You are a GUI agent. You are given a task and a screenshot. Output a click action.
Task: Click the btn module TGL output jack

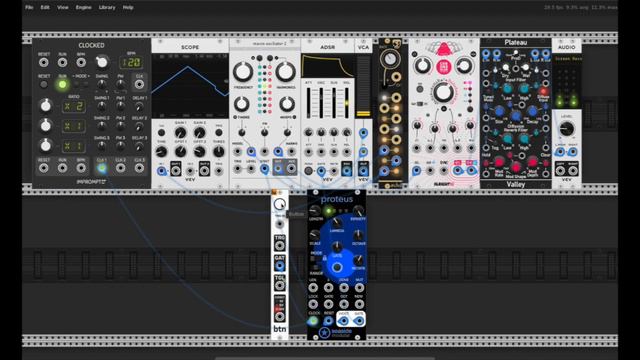[x=280, y=286]
